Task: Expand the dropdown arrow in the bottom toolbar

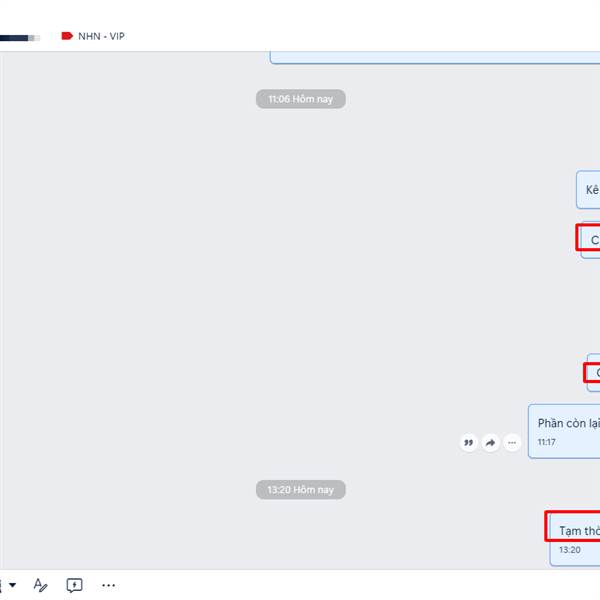Action: [13, 585]
